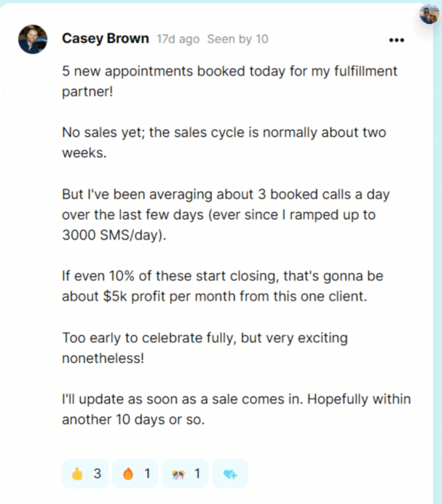Toggle the party celebration reaction
Image resolution: width=442 pixels, height=504 pixels.
pos(185,474)
